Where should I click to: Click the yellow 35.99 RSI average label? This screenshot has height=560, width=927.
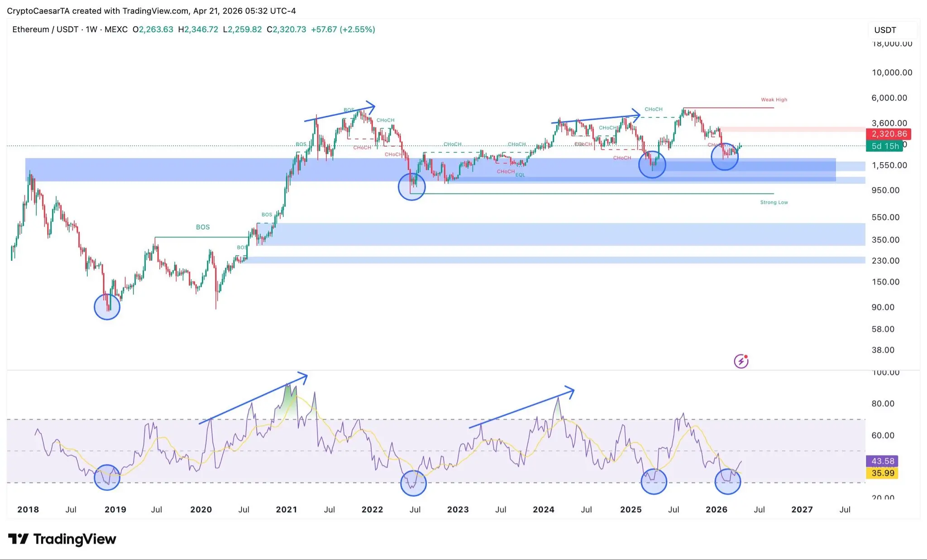coord(882,473)
